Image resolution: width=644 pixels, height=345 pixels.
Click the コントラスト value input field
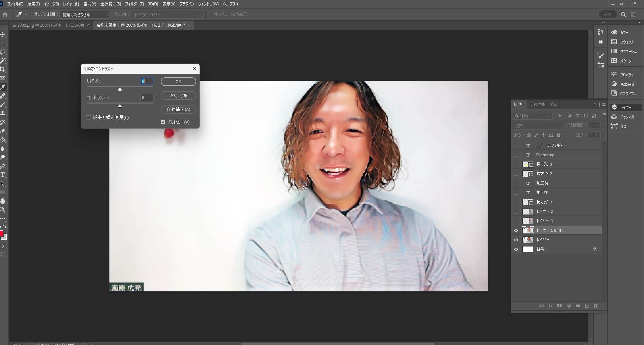(x=147, y=97)
